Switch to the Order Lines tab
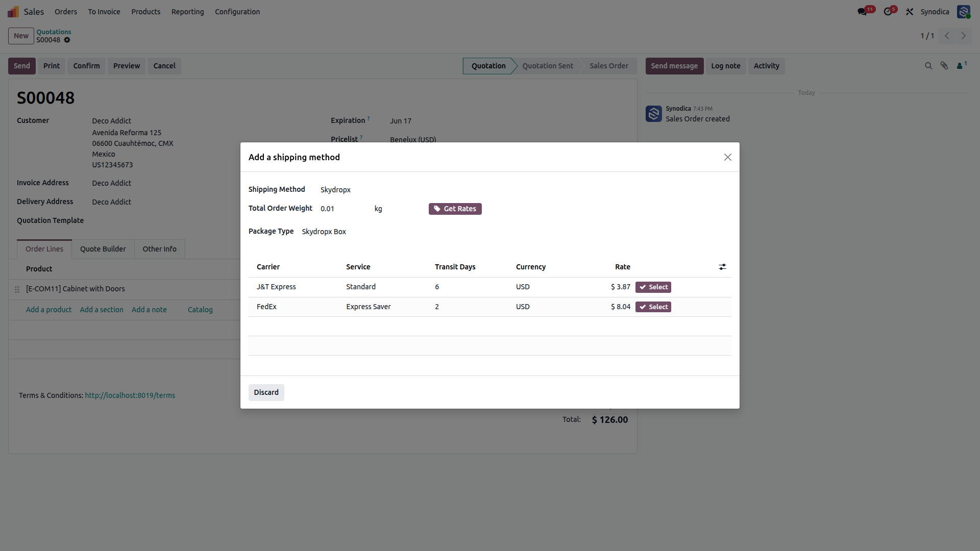This screenshot has height=551, width=980. pos(44,249)
